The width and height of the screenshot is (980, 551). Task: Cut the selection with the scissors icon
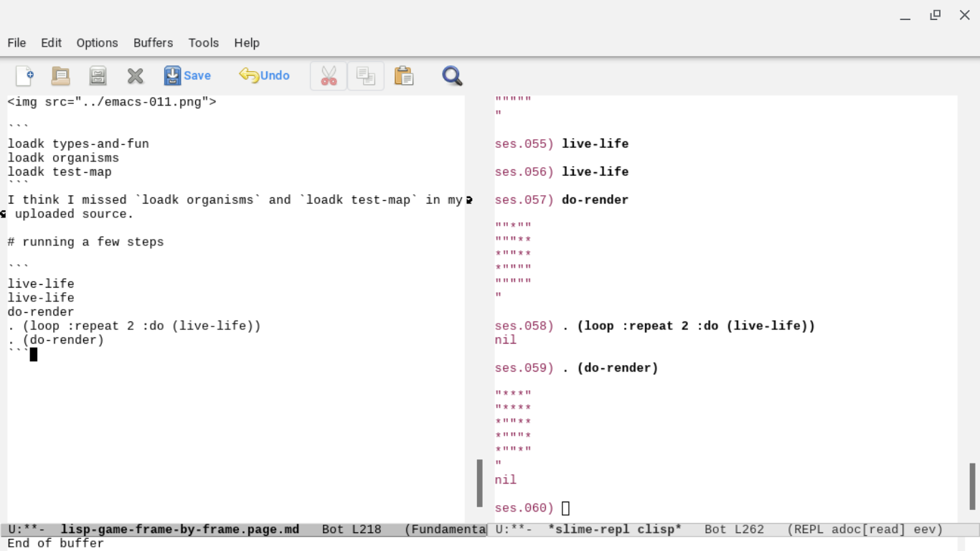[x=329, y=75]
